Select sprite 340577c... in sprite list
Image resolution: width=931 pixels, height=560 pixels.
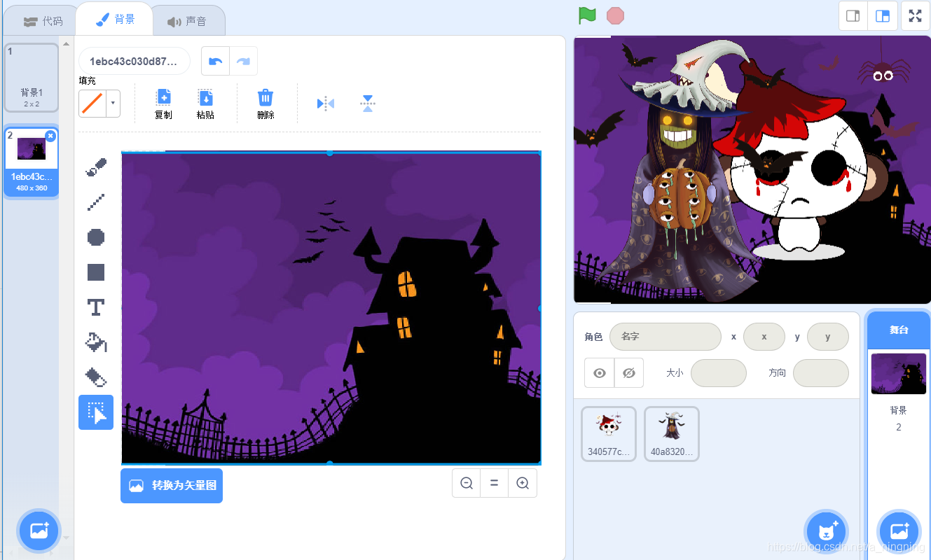pos(609,434)
